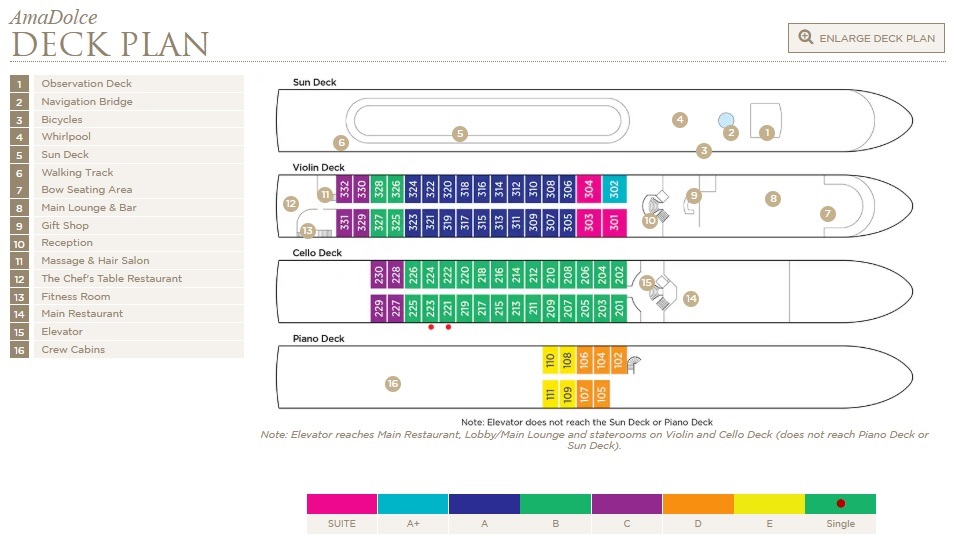The height and width of the screenshot is (538, 954).
Task: Click the Fitness Room legend item
Action: [x=76, y=297]
